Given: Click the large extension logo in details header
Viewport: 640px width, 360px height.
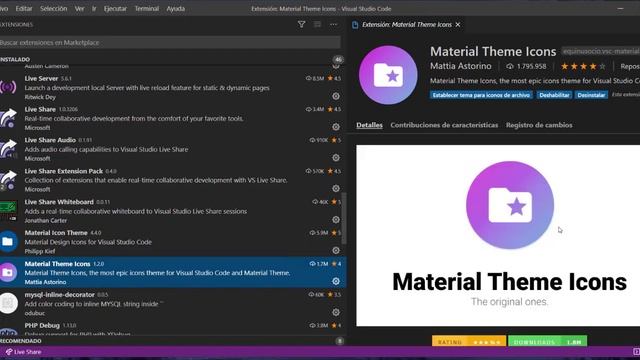Looking at the screenshot, I should [x=388, y=75].
